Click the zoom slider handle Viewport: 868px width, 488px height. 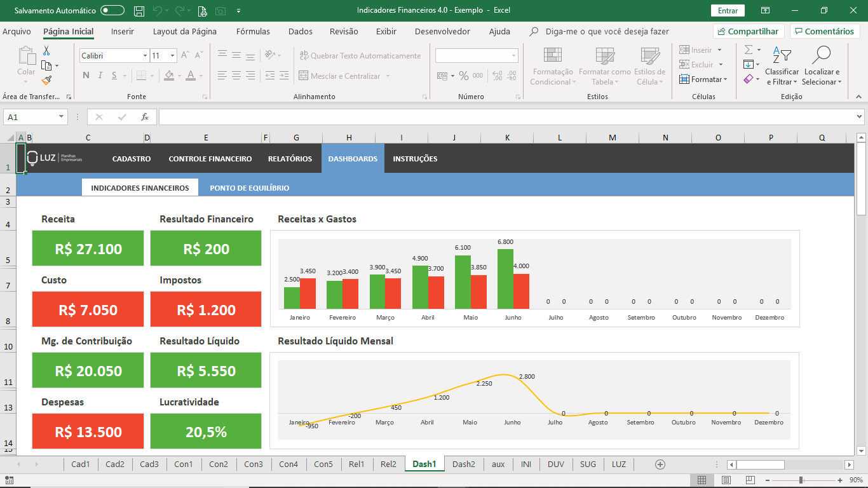coord(801,480)
